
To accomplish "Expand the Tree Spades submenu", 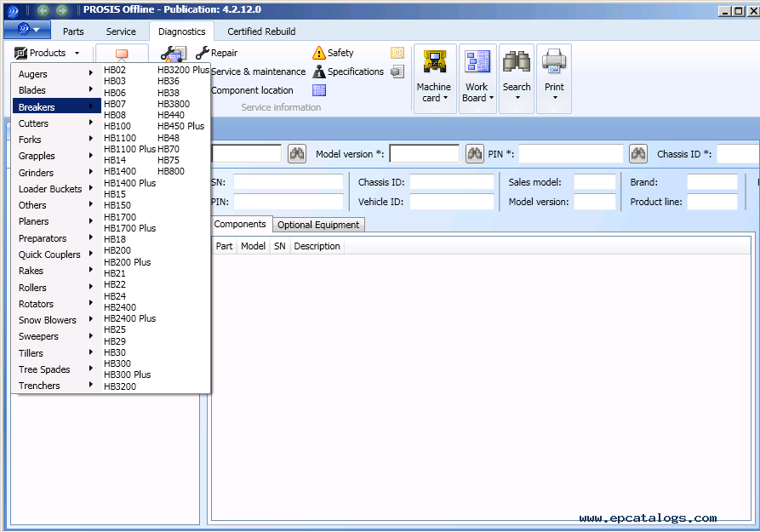I will coord(57,369).
